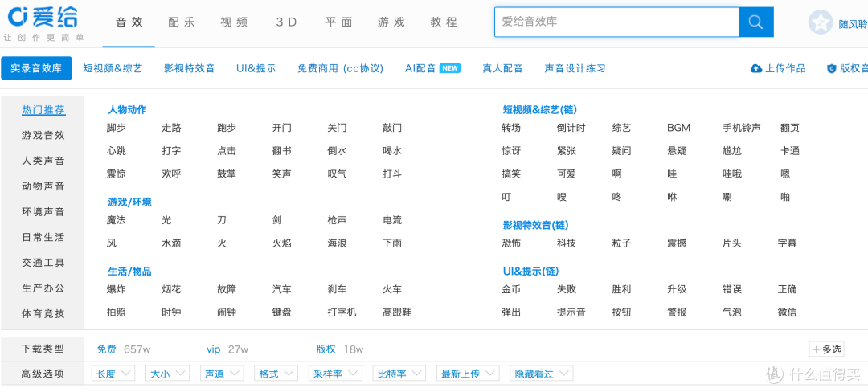Filter by 版权 download type
Viewport: 868px width, 392px height.
[326, 349]
